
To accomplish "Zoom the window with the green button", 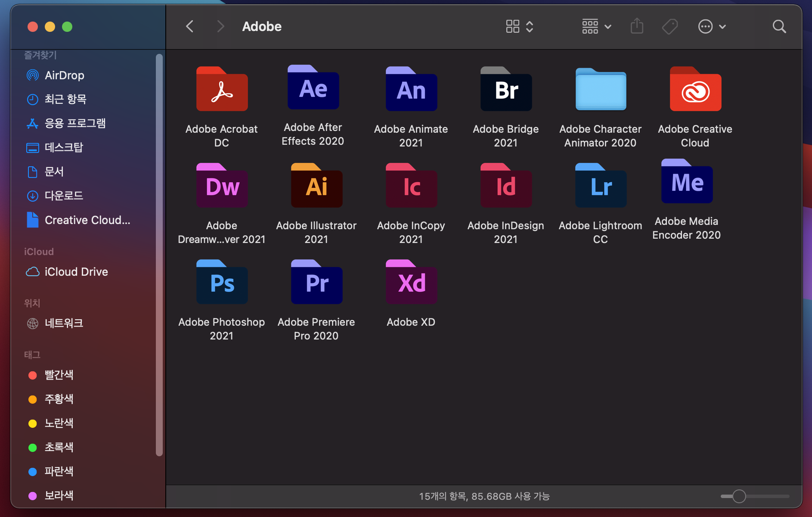I will 67,27.
